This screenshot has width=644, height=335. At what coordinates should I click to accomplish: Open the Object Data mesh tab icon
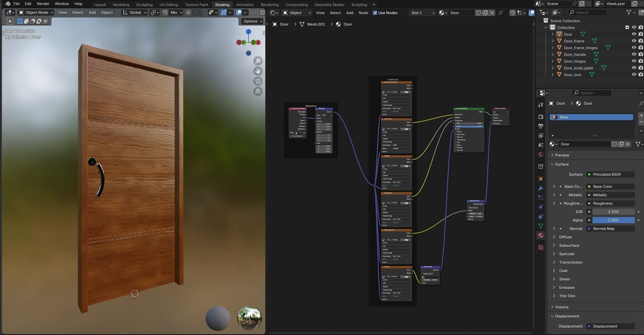[541, 226]
